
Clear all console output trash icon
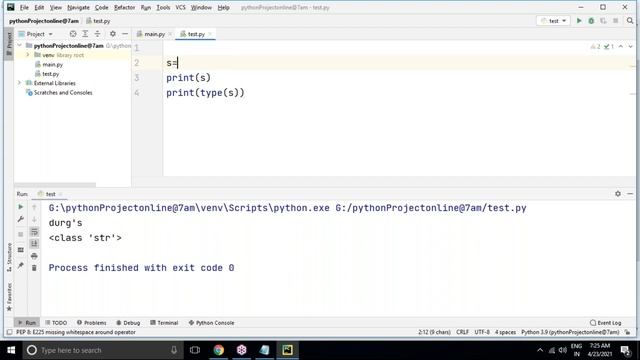point(34,268)
